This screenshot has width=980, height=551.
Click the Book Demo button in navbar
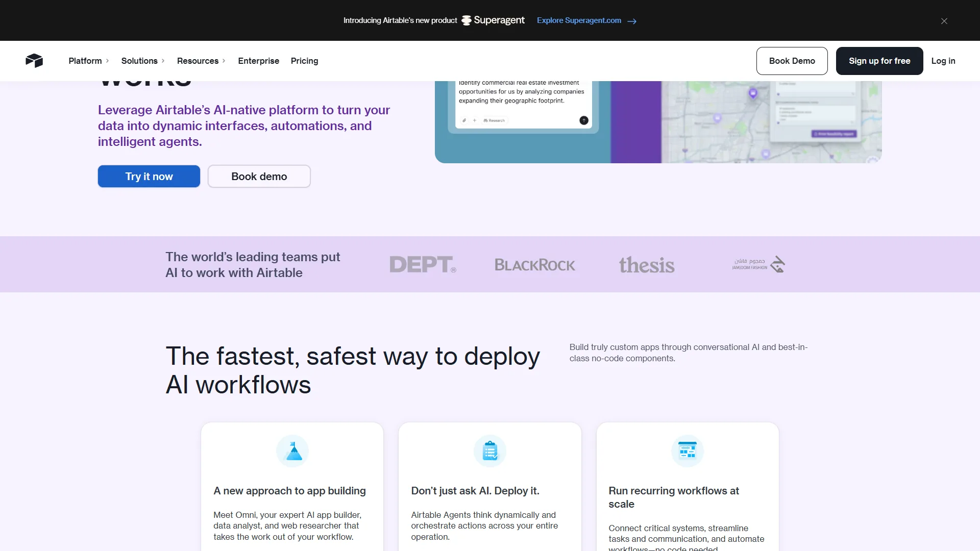coord(792,61)
